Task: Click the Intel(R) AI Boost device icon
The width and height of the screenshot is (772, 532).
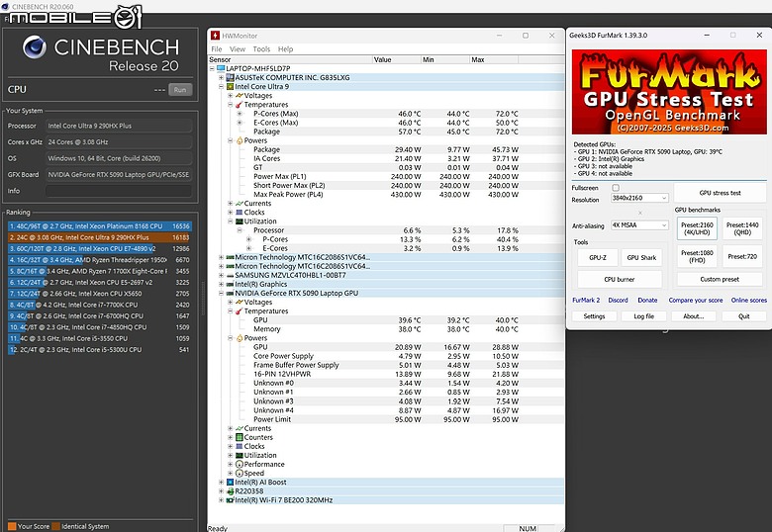Action: 230,483
